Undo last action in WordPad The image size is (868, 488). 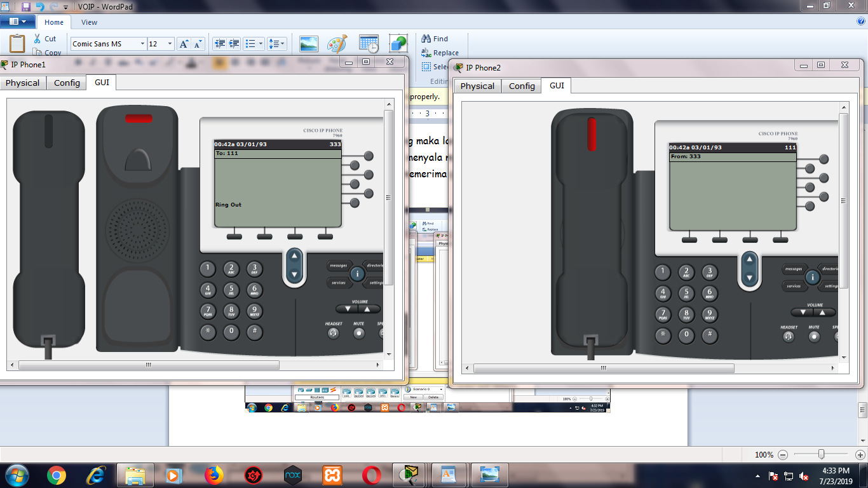pyautogui.click(x=40, y=6)
